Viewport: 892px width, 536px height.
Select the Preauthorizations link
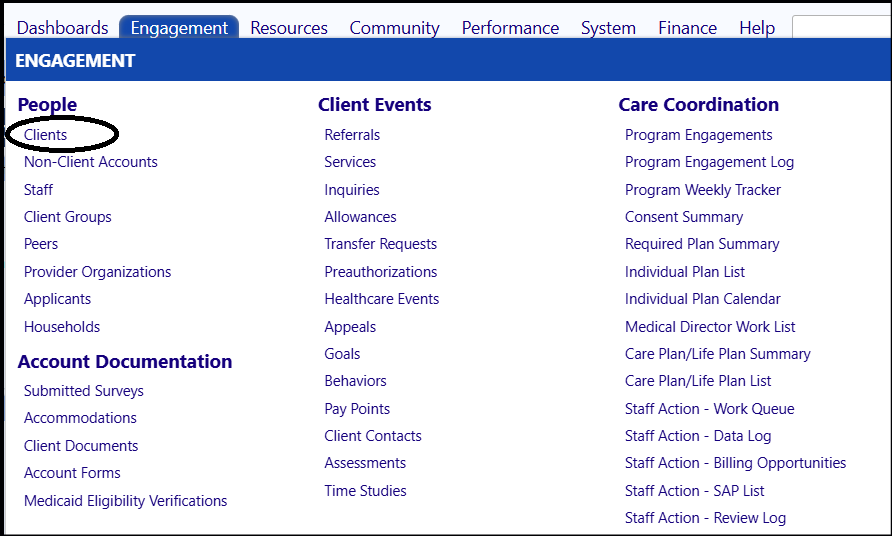click(x=381, y=272)
